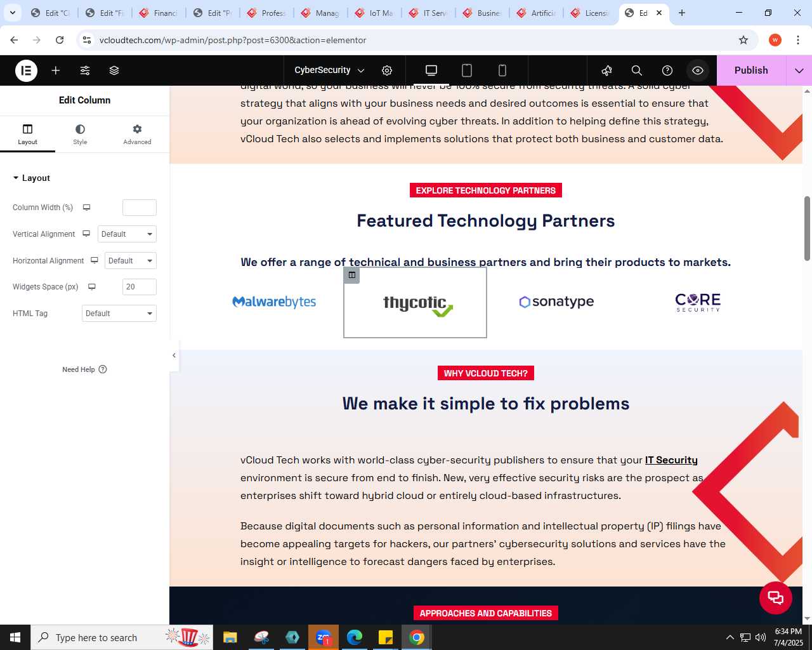Screen dimensions: 812x650
Task: Switch to the Style tab
Action: coord(80,134)
